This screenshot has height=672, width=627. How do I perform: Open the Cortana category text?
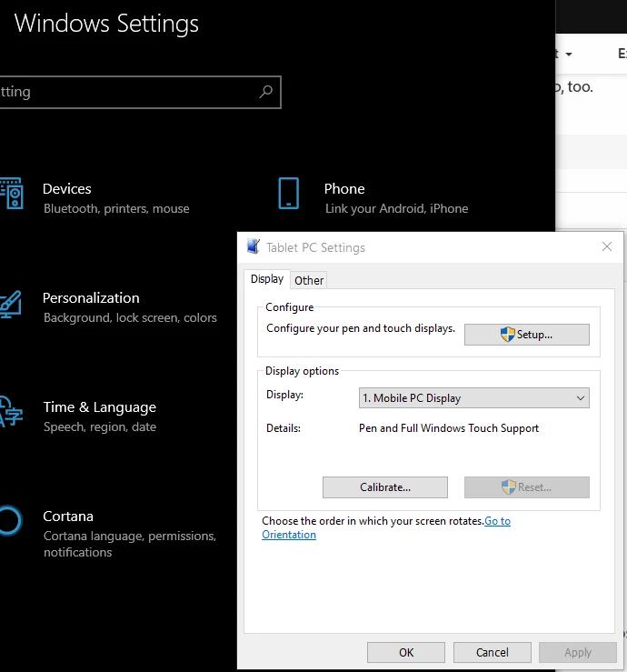point(68,516)
